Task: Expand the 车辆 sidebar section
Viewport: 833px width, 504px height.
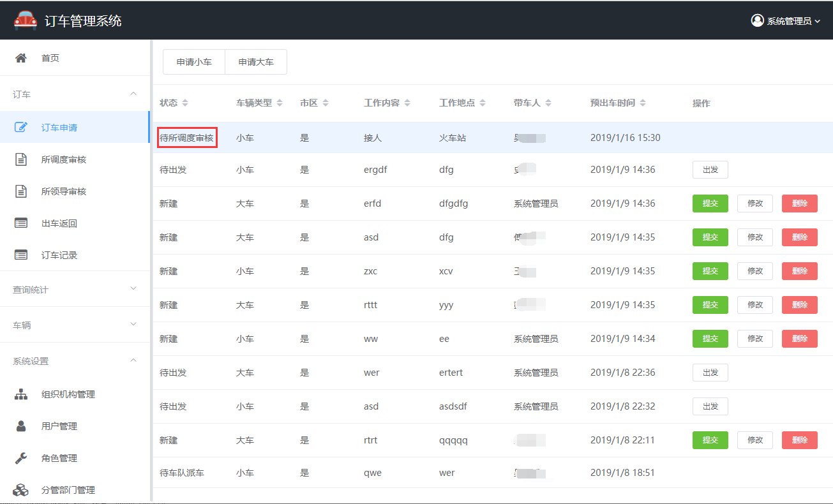Action: pyautogui.click(x=133, y=325)
